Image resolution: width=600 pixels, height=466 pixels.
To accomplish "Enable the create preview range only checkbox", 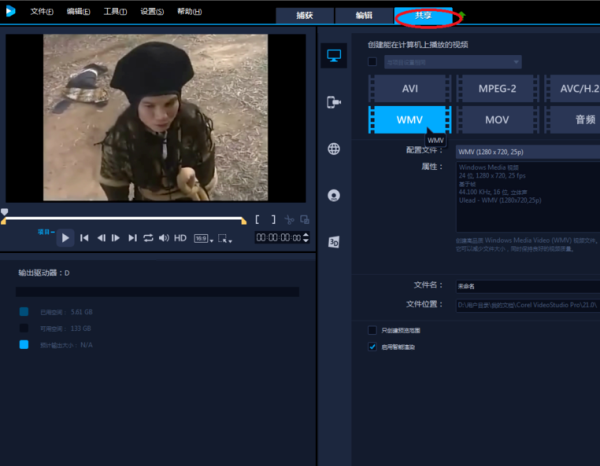I will click(x=373, y=330).
